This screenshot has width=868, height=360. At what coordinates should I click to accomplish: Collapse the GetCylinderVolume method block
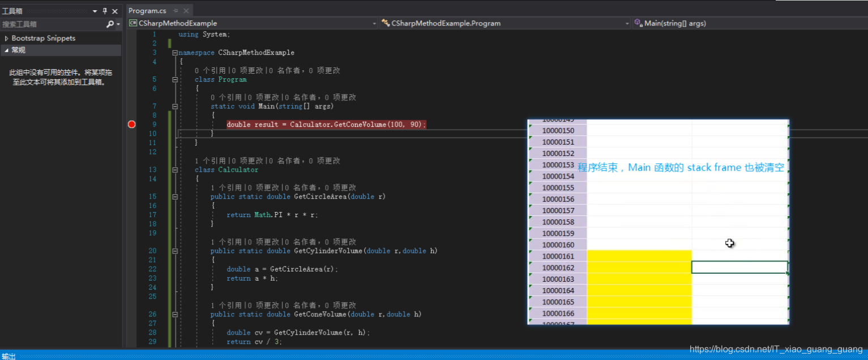tap(175, 251)
